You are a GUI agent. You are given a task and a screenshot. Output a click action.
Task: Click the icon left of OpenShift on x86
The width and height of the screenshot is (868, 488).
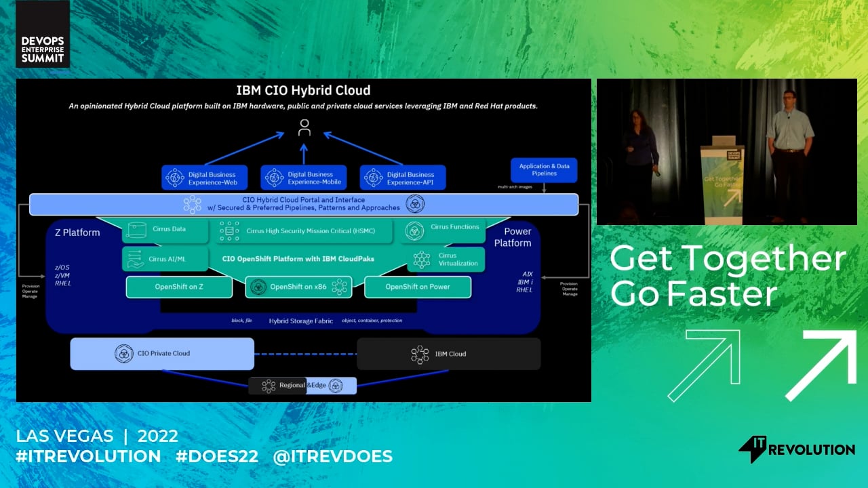coord(258,287)
